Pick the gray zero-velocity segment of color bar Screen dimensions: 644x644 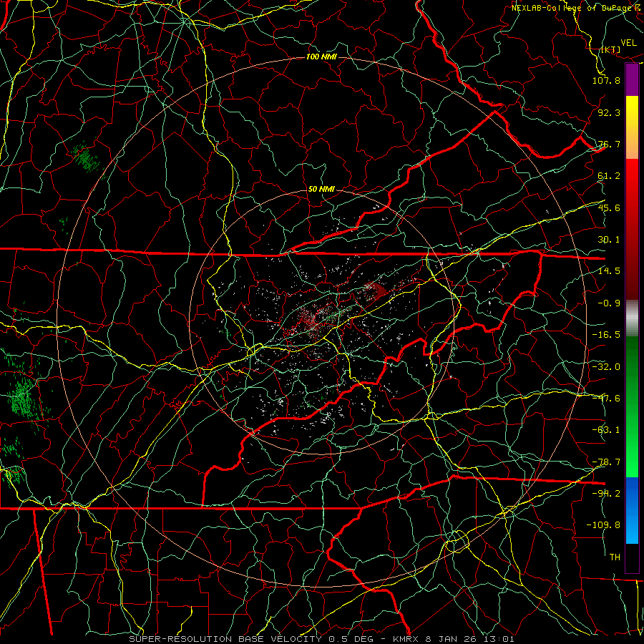tap(632, 318)
